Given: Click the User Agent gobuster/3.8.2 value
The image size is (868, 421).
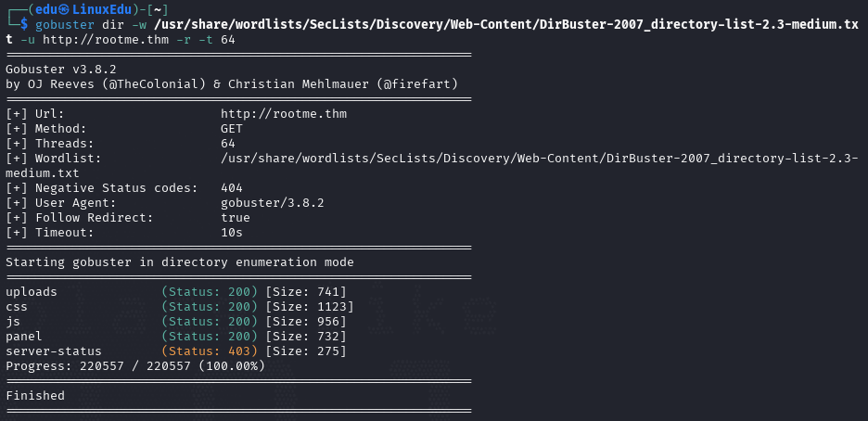Looking at the screenshot, I should coord(272,203).
